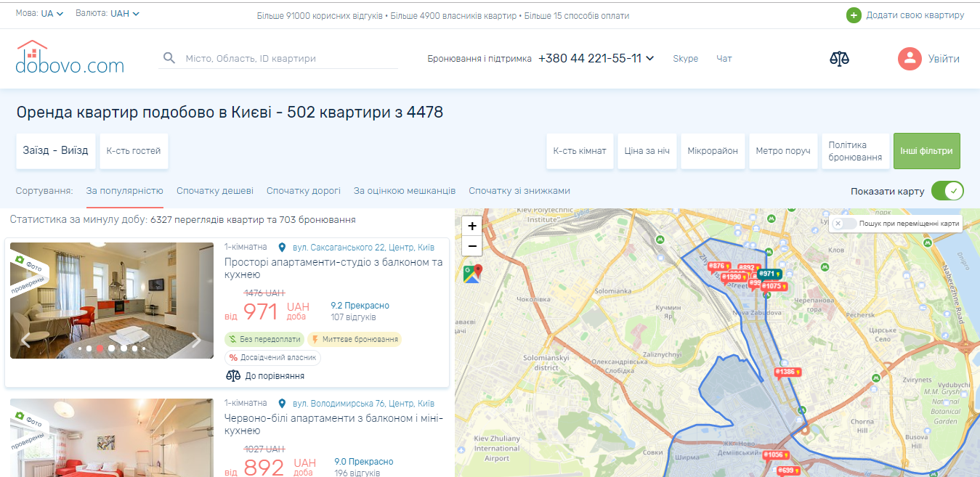This screenshot has width=980, height=477.
Task: Open the Ціна за ніч filter
Action: [x=648, y=151]
